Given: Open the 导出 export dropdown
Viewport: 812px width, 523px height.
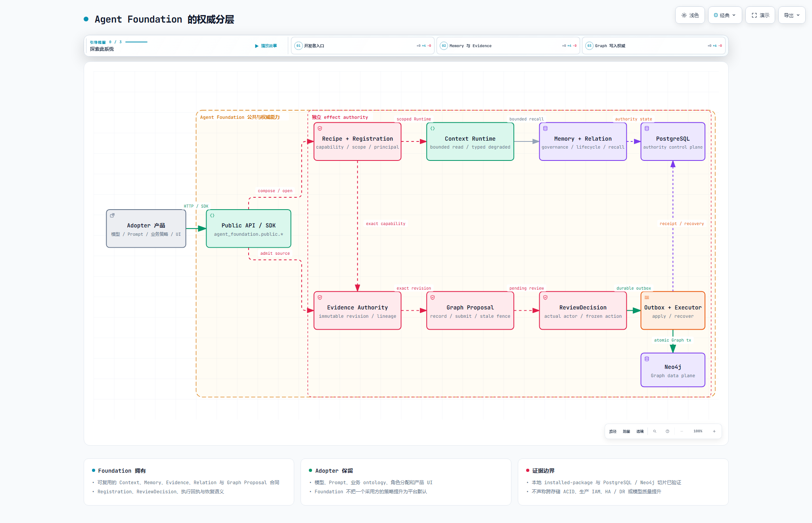Looking at the screenshot, I should pyautogui.click(x=792, y=15).
